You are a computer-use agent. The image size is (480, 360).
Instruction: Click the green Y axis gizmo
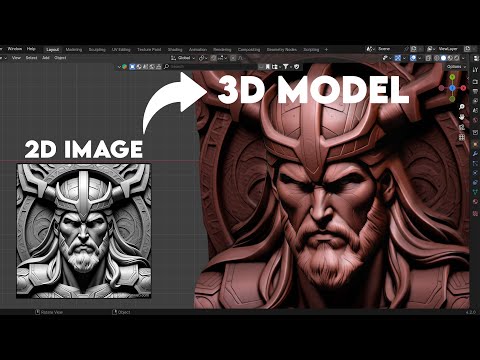[x=452, y=77]
